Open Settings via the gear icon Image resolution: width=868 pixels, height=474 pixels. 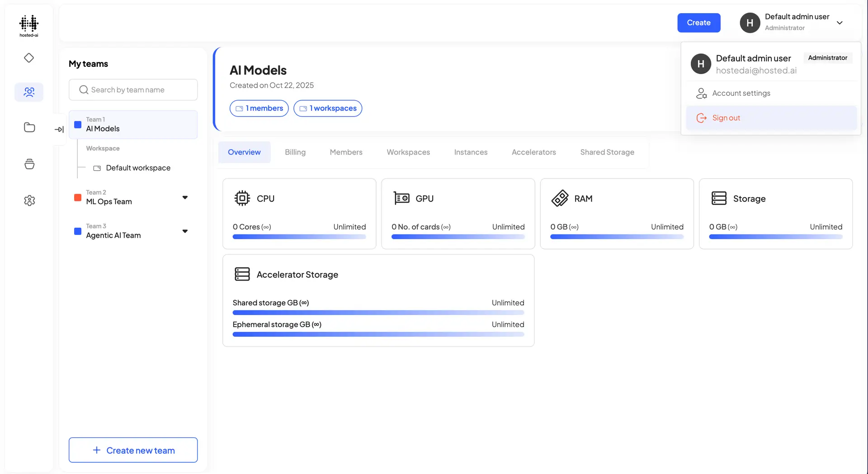pos(28,200)
